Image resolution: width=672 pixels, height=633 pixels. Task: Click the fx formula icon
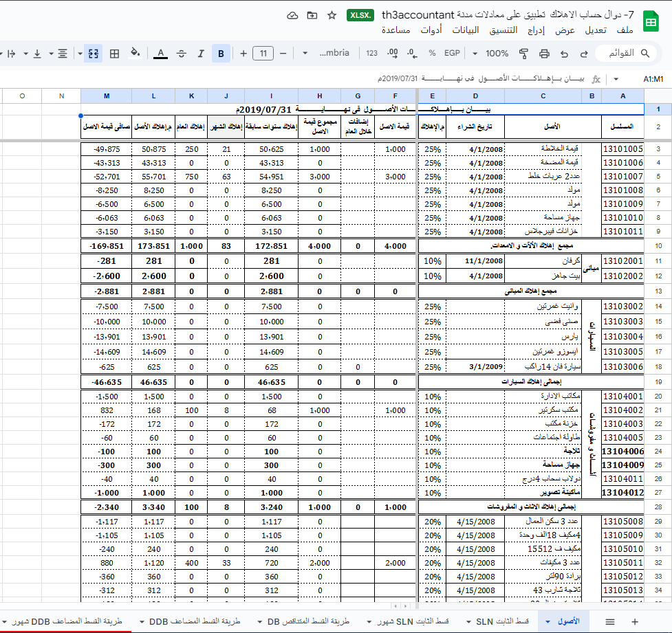coord(596,79)
